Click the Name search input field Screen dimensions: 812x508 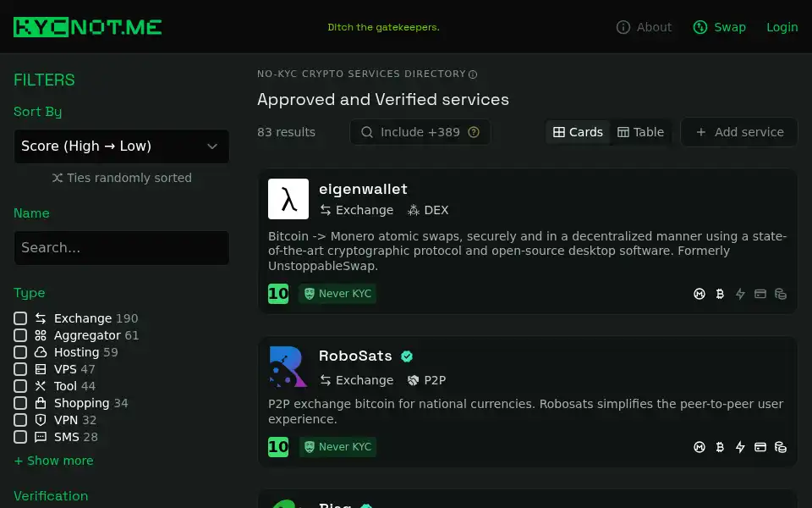click(122, 248)
